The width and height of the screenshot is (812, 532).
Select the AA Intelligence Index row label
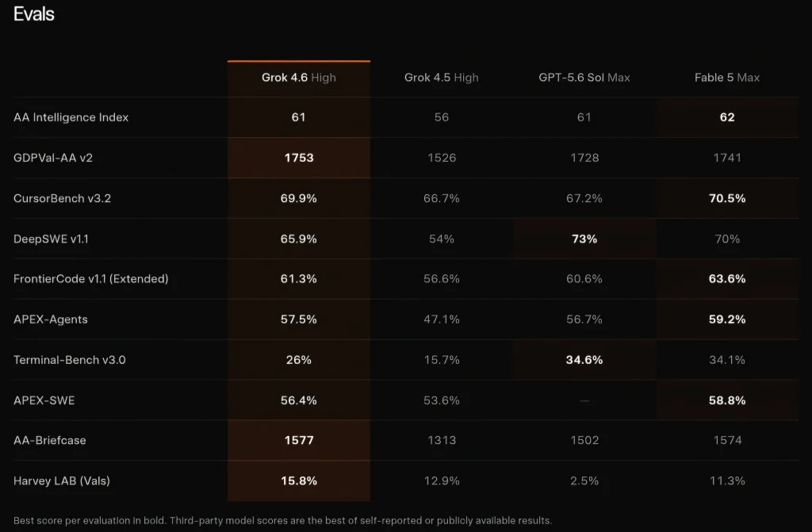tap(71, 117)
